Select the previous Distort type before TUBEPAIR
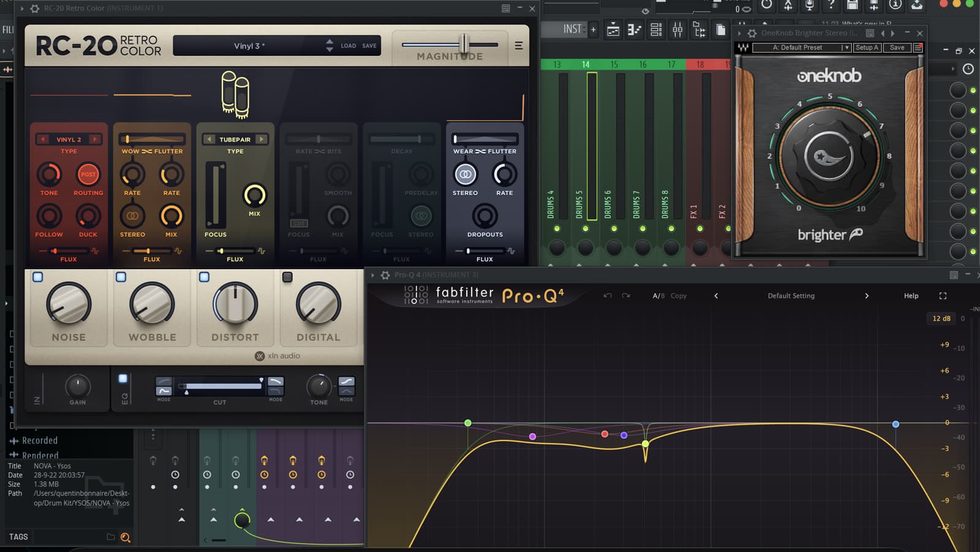This screenshot has height=552, width=980. pyautogui.click(x=209, y=140)
